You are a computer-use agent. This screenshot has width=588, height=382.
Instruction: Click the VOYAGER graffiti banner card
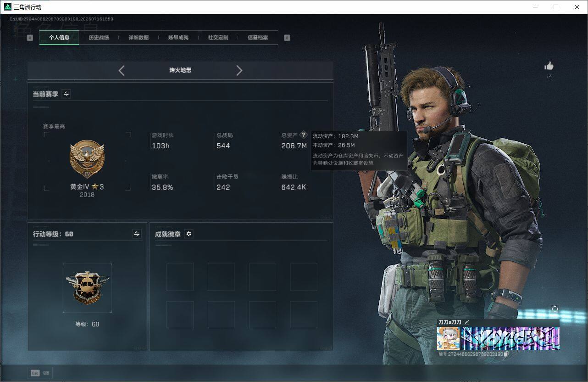coord(510,338)
